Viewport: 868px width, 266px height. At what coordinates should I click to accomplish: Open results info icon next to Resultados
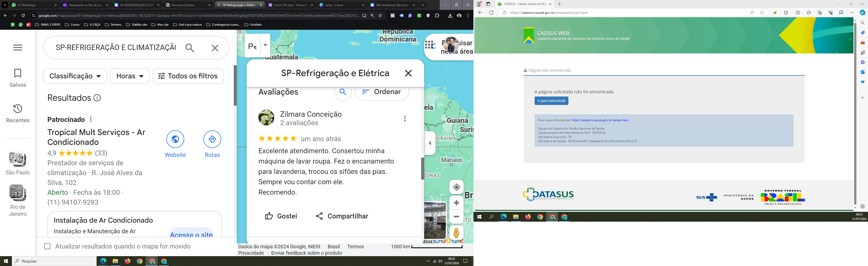pyautogui.click(x=97, y=98)
